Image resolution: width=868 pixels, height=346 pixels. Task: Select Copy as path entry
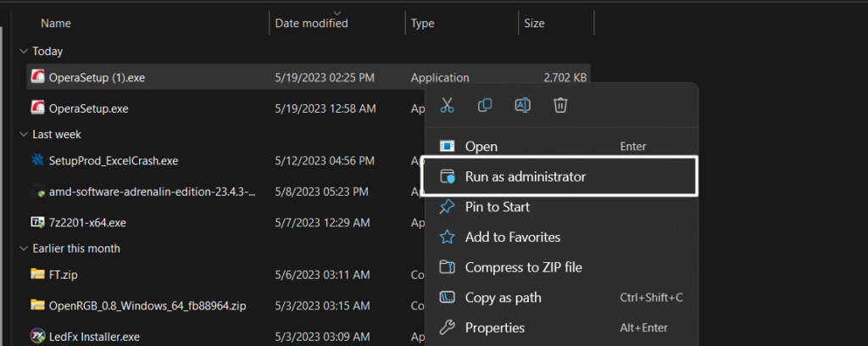[x=503, y=298]
